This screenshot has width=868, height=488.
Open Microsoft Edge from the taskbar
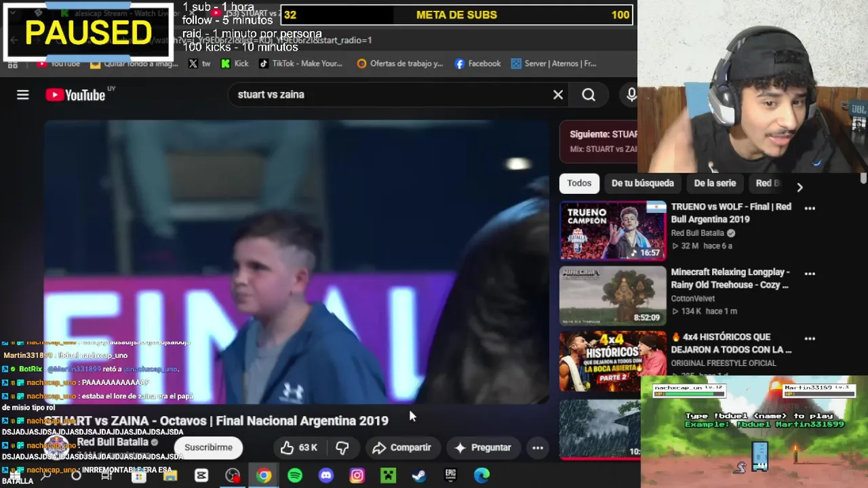coord(481,476)
